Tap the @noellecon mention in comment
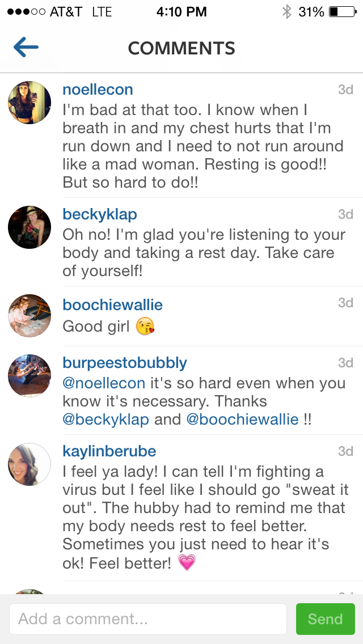363x644 pixels. click(104, 383)
